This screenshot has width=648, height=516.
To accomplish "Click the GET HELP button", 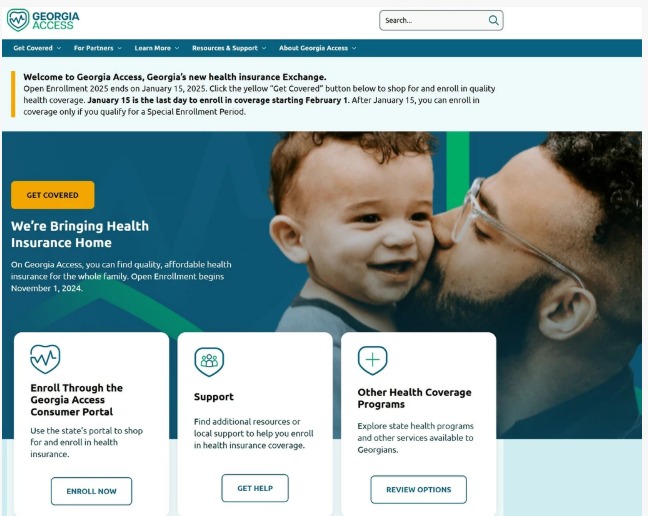I will click(x=255, y=488).
